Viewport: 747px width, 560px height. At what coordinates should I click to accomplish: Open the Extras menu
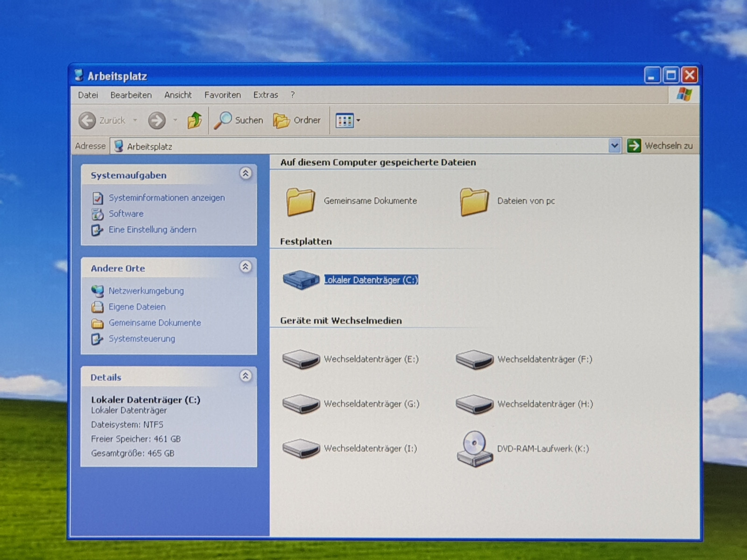(265, 95)
